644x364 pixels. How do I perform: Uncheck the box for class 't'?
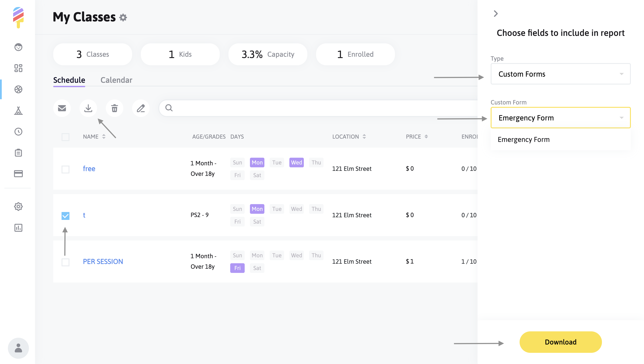(x=65, y=216)
